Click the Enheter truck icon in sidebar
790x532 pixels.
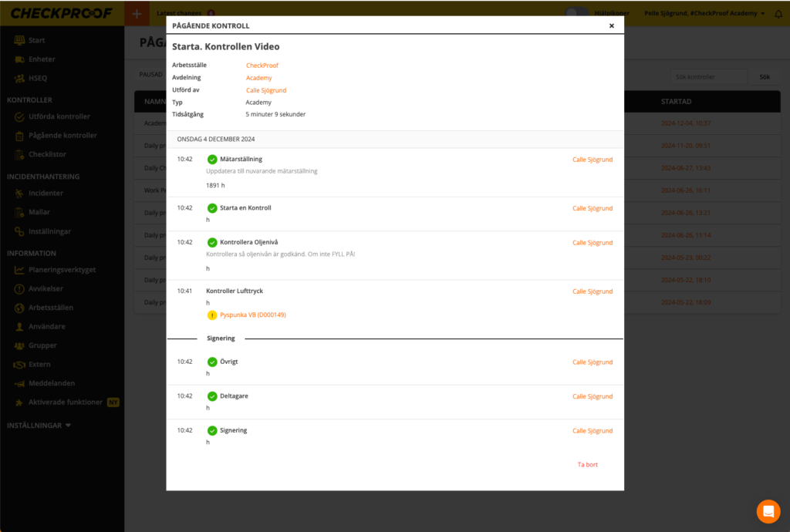pos(19,59)
